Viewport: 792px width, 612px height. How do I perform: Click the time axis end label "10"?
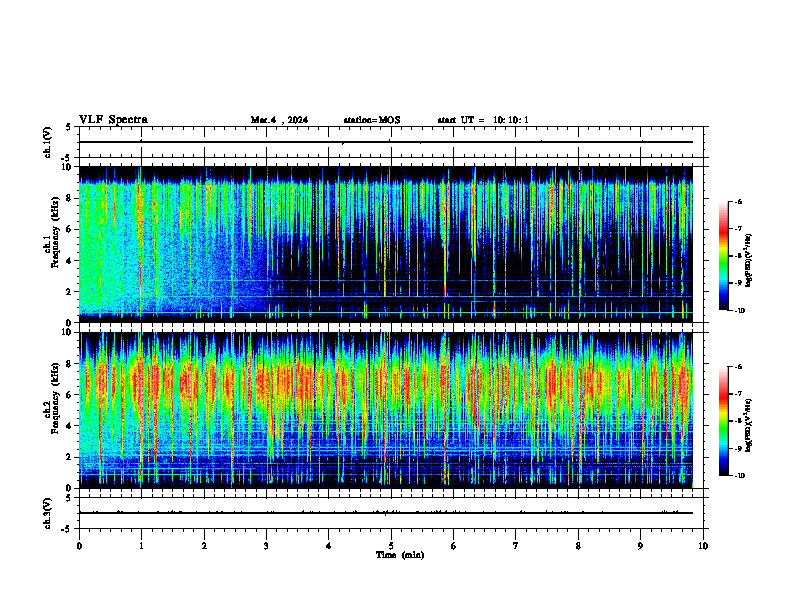tap(703, 546)
